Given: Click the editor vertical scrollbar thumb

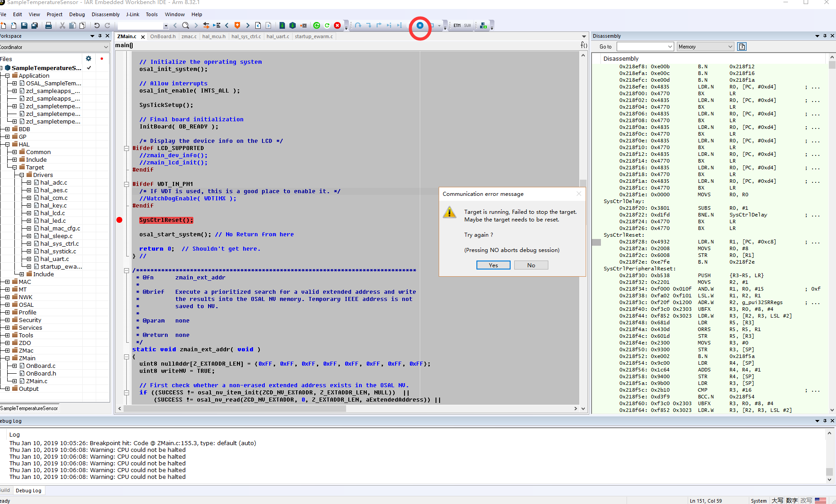Looking at the screenshot, I should (x=583, y=183).
